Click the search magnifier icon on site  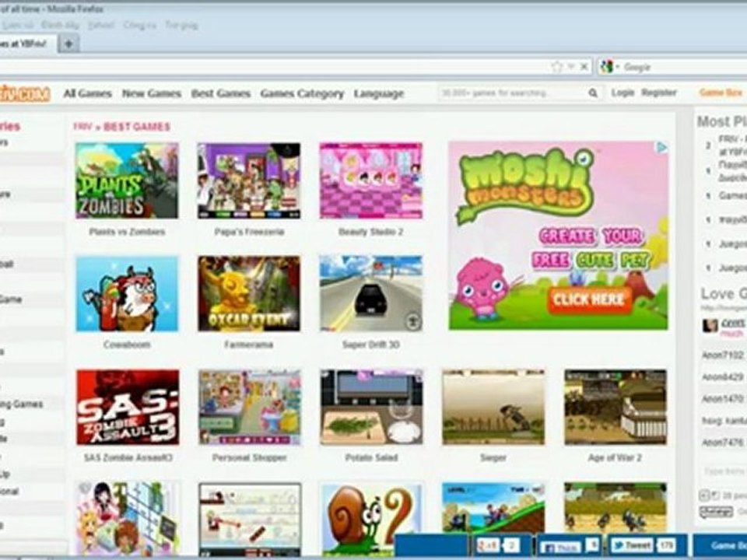point(593,93)
